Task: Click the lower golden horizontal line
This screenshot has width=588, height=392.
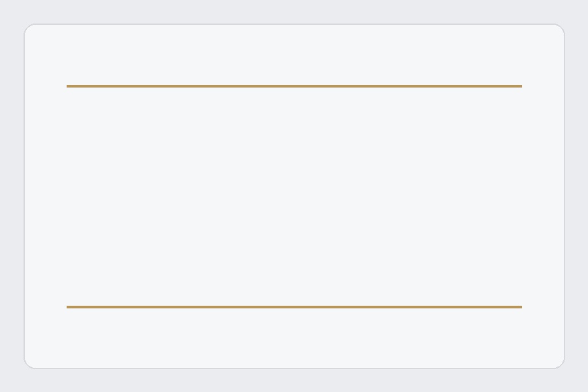Action: click(294, 307)
